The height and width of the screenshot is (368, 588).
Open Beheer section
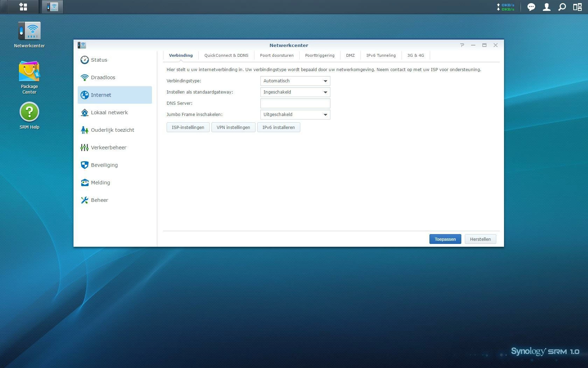115,200
